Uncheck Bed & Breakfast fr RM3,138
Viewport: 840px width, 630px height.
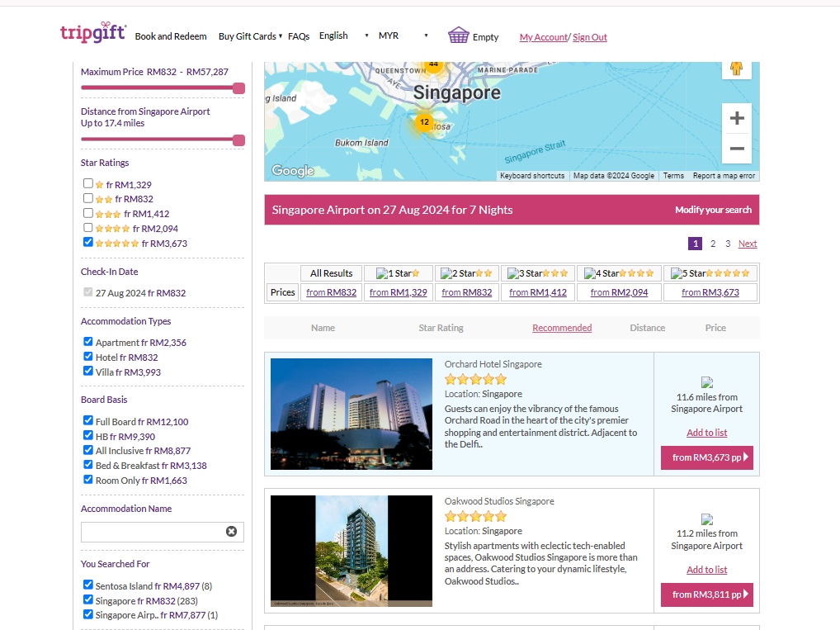click(x=88, y=465)
